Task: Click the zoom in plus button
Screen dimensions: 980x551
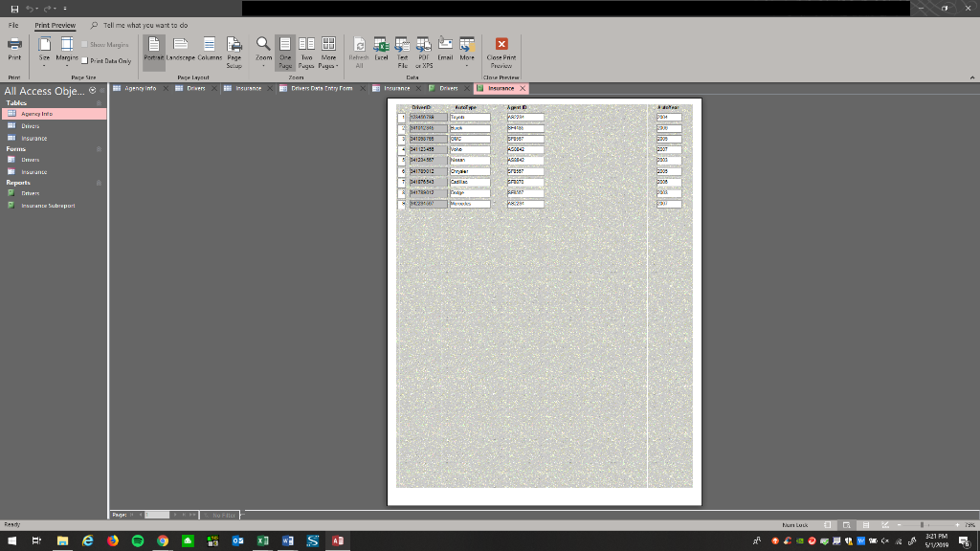Action: click(x=957, y=525)
